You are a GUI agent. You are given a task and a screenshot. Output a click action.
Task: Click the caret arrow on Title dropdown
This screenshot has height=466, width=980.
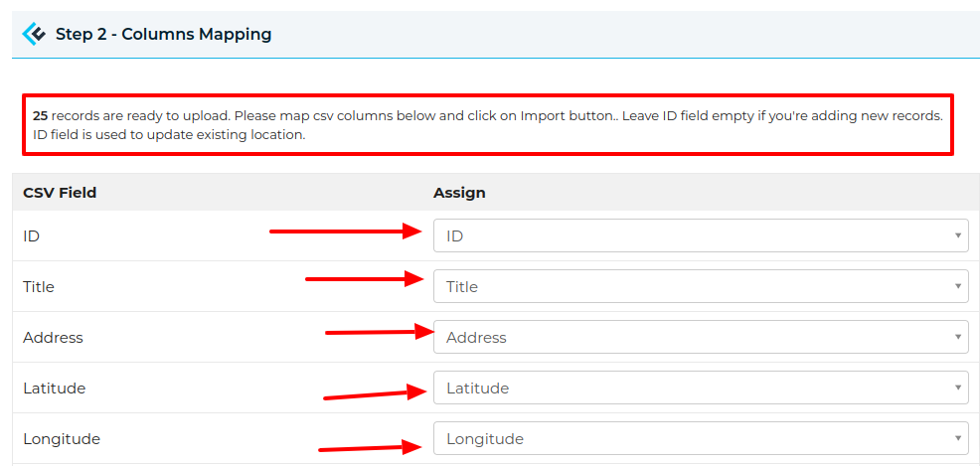pyautogui.click(x=957, y=287)
